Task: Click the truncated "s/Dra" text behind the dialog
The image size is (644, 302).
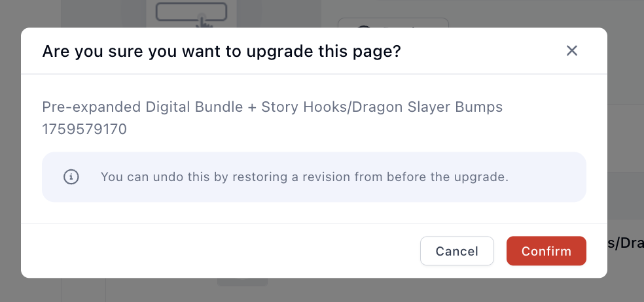Action: coord(625,243)
